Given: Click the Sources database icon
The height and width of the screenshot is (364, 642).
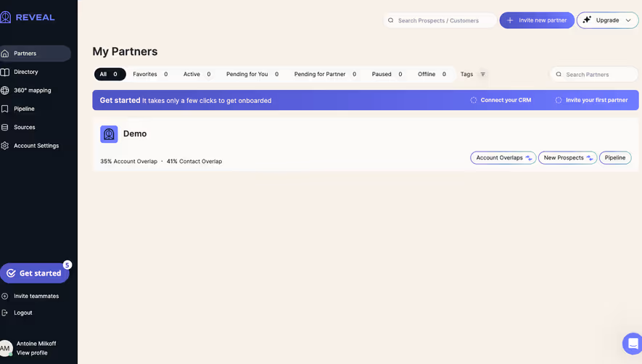Looking at the screenshot, I should point(5,128).
